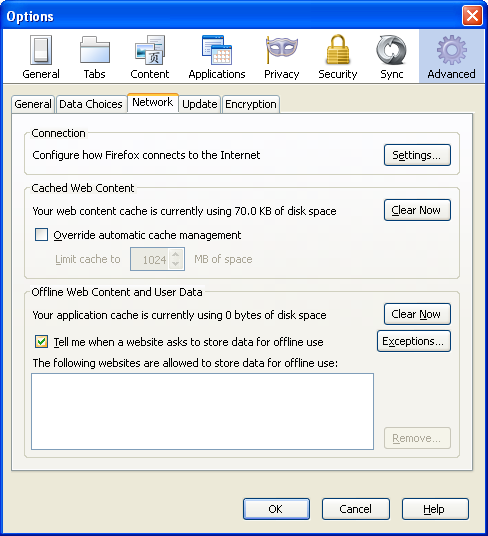Click inside the offline websites list box
This screenshot has height=536, width=488.
coord(202,412)
